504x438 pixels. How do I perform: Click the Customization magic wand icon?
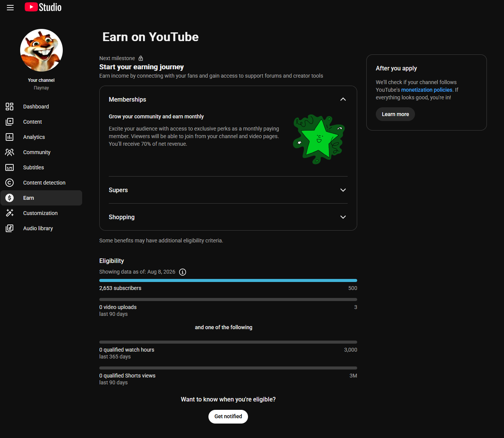pyautogui.click(x=10, y=213)
